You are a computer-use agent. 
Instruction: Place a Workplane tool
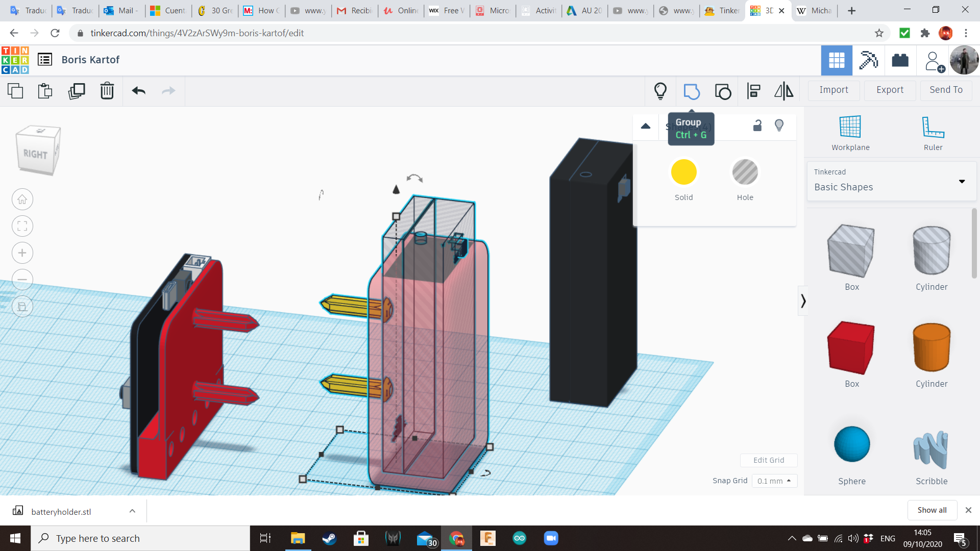pos(850,133)
